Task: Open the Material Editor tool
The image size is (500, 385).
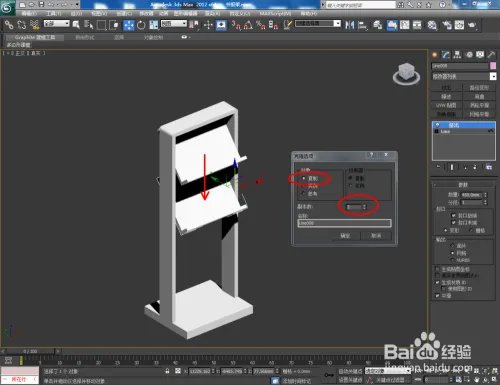Action: tap(432, 25)
